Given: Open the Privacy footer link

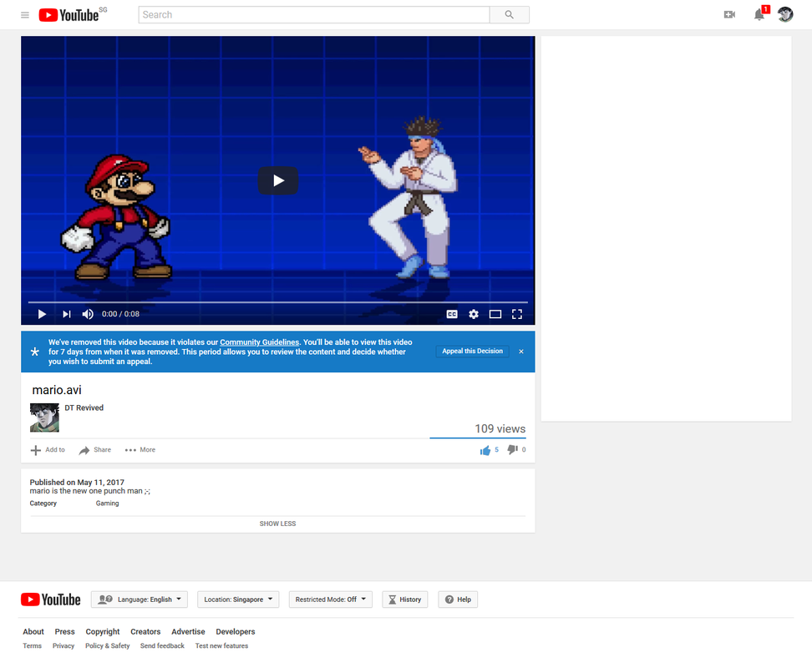Looking at the screenshot, I should tap(63, 645).
